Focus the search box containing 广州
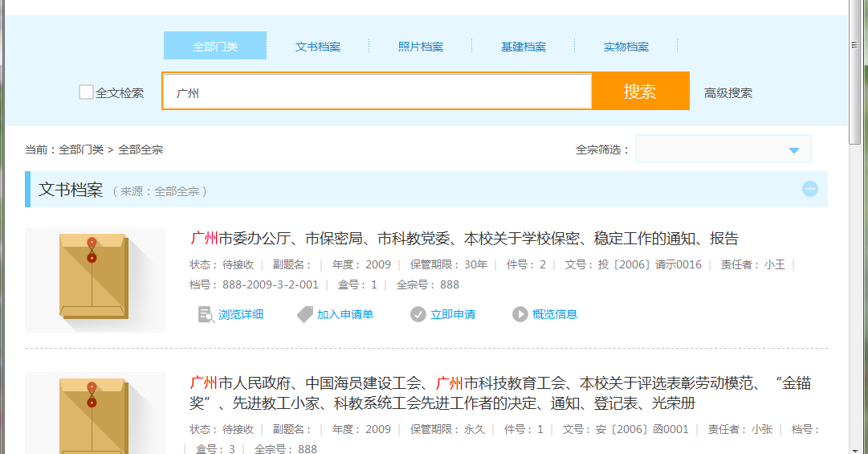Screen dimensions: 868x454 pyautogui.click(x=377, y=92)
